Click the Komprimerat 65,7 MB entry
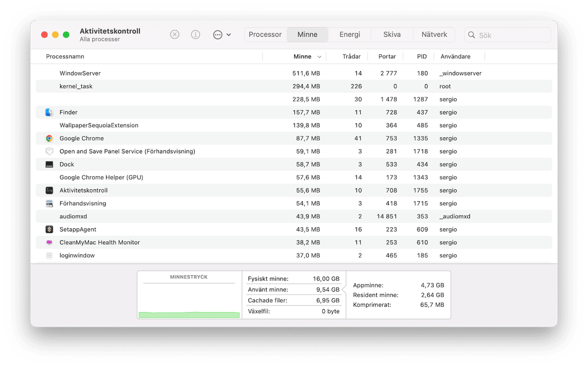This screenshot has width=588, height=367. click(x=398, y=305)
